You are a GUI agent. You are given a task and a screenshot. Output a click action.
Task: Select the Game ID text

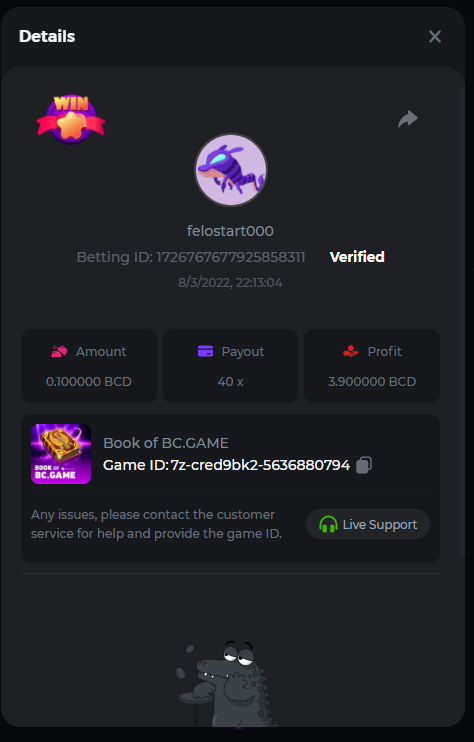(x=227, y=465)
